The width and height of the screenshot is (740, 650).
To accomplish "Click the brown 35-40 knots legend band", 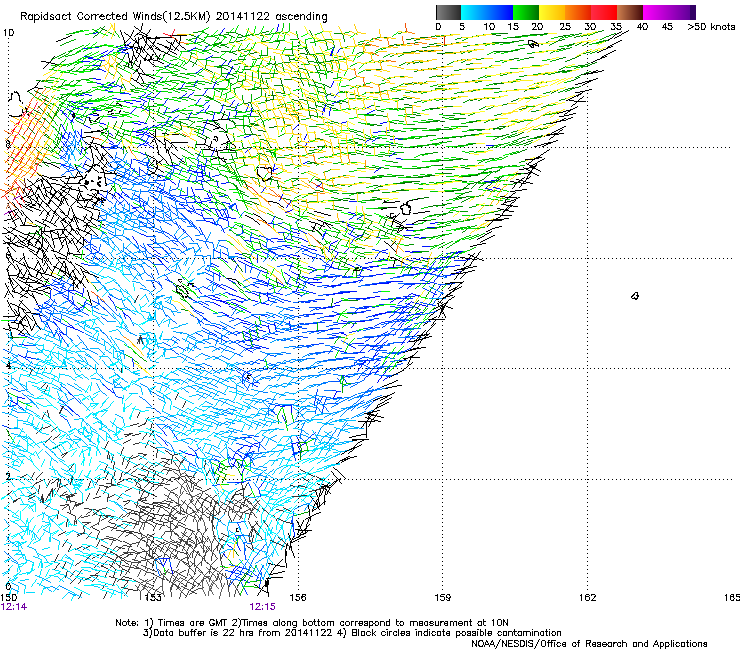I will point(630,12).
